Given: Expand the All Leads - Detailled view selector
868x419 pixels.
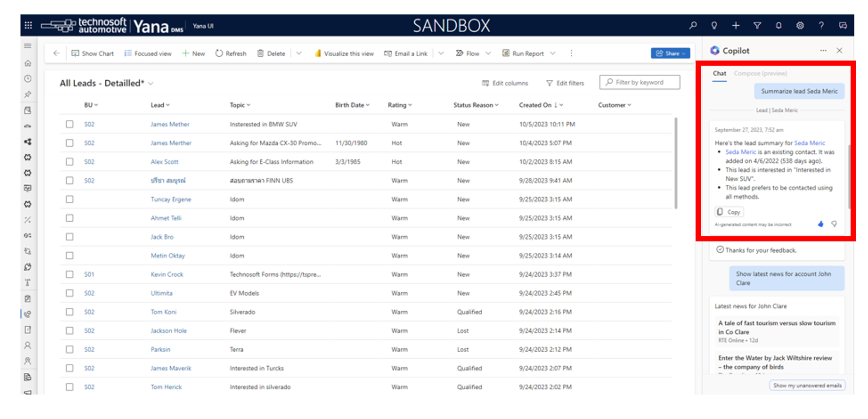Looking at the screenshot, I should point(151,83).
